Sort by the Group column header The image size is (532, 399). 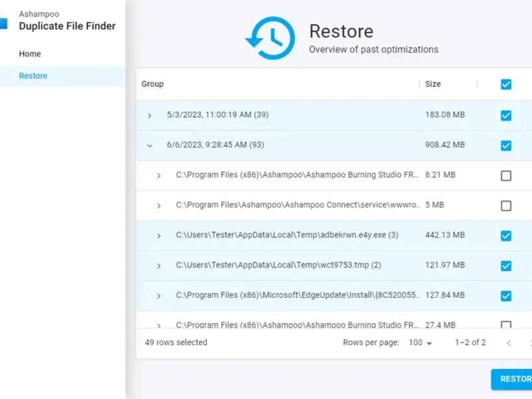[x=153, y=84]
